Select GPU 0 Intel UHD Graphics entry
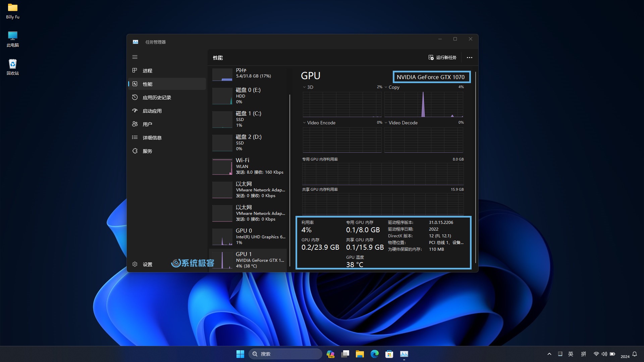Image resolution: width=644 pixels, height=362 pixels. [x=249, y=236]
